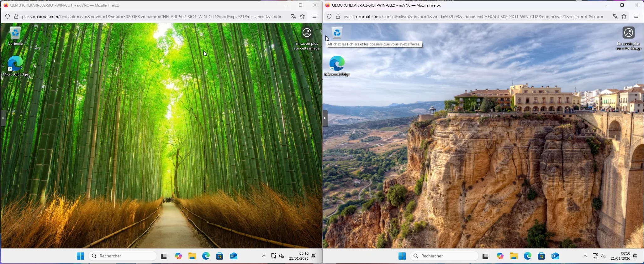Open File Explorer in right VM taskbar

[x=514, y=256]
